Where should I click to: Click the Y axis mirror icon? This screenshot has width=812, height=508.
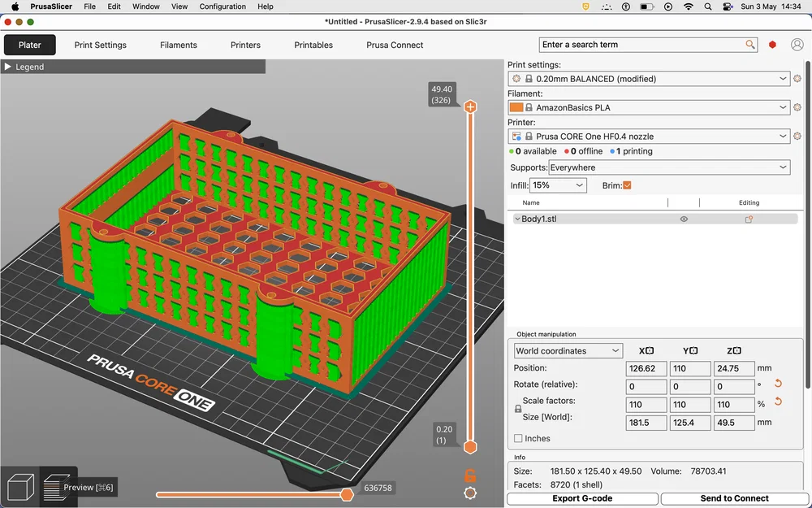point(694,350)
